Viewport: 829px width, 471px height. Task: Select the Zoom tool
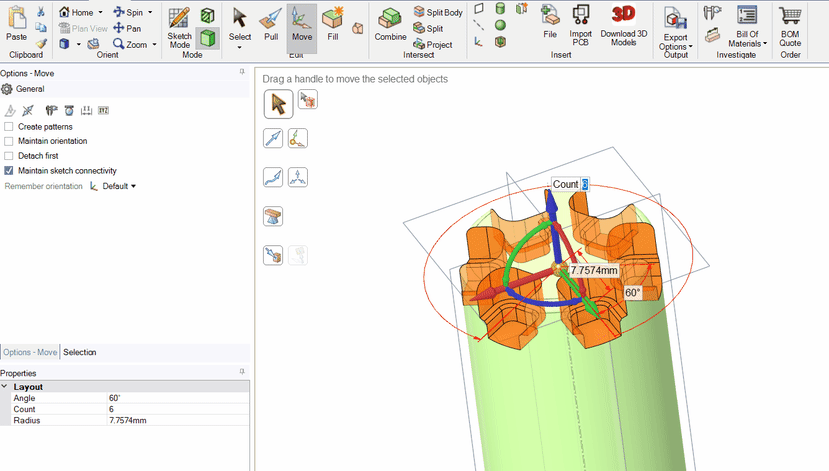[x=131, y=44]
